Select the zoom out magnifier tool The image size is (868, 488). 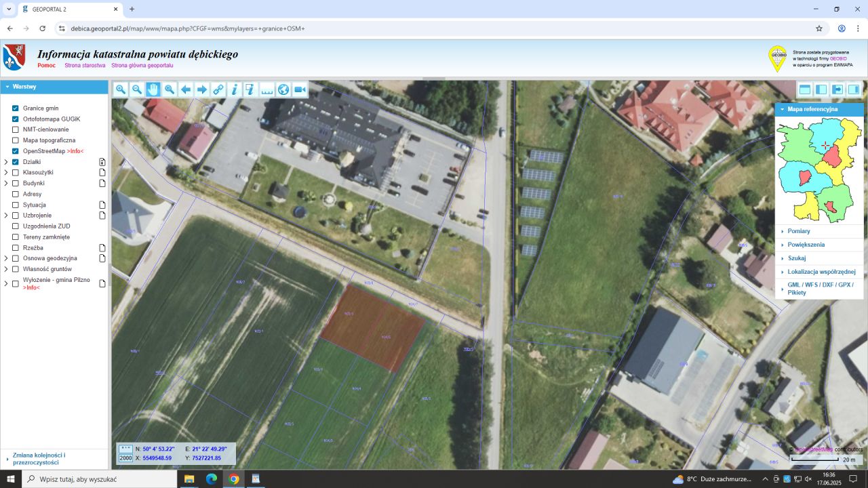pos(137,89)
